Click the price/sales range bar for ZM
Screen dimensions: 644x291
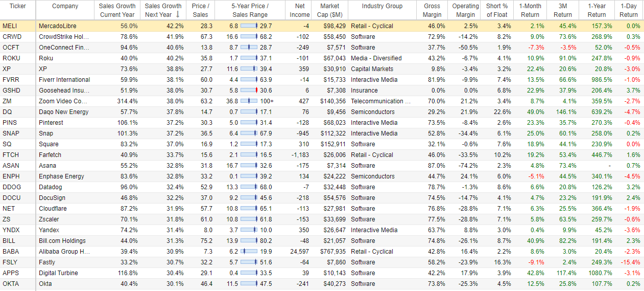pos(249,101)
